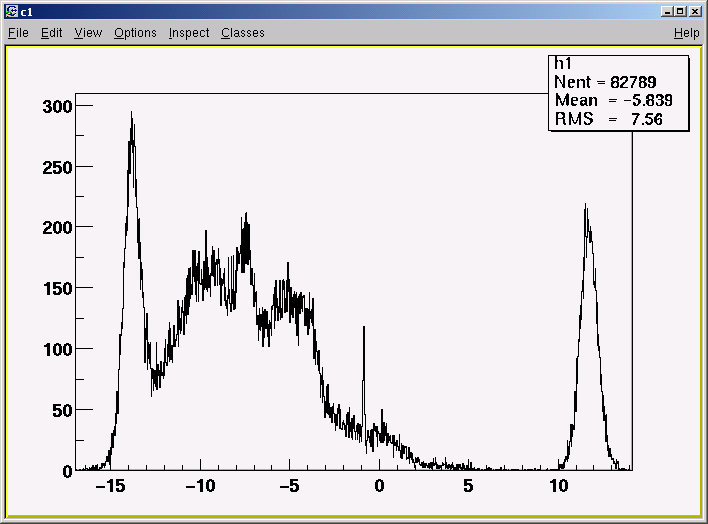Click the x-axis label -10

point(200,486)
